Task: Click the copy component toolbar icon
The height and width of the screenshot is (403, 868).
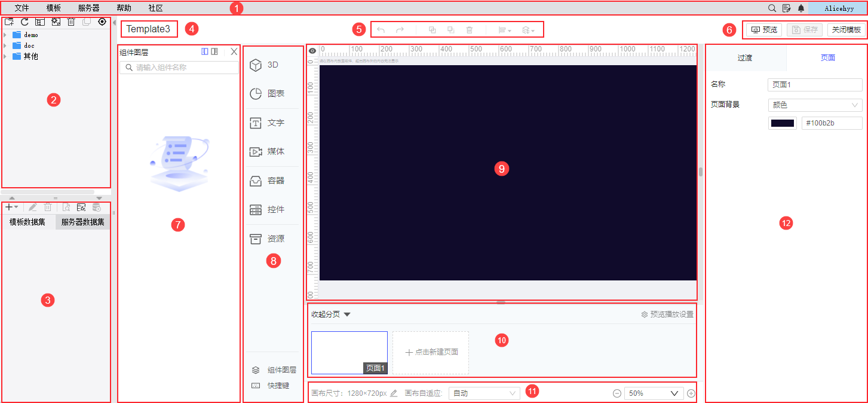Action: tap(432, 30)
